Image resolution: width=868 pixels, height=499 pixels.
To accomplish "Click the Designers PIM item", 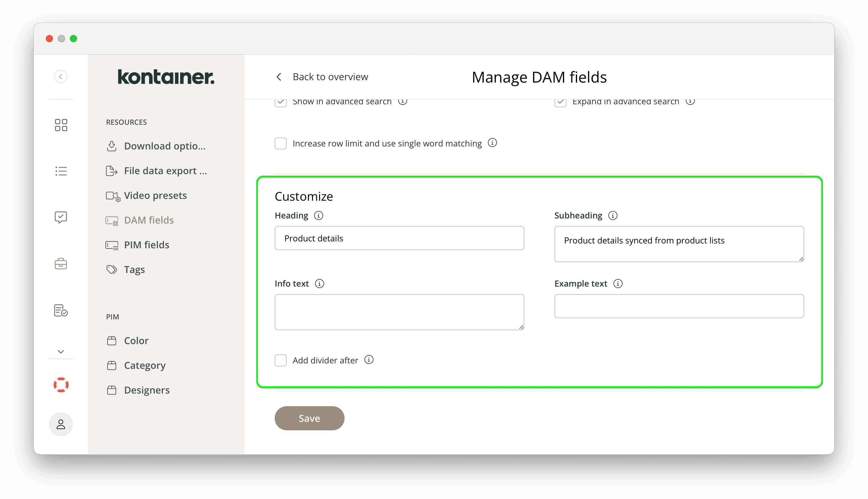I will pos(146,390).
